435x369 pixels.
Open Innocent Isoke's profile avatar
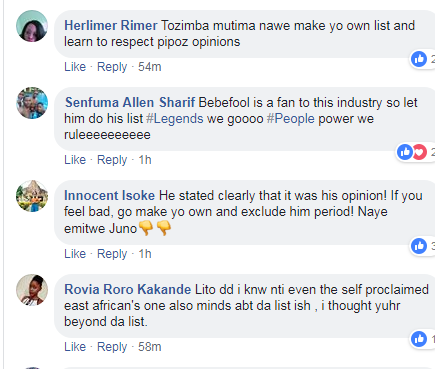(32, 196)
